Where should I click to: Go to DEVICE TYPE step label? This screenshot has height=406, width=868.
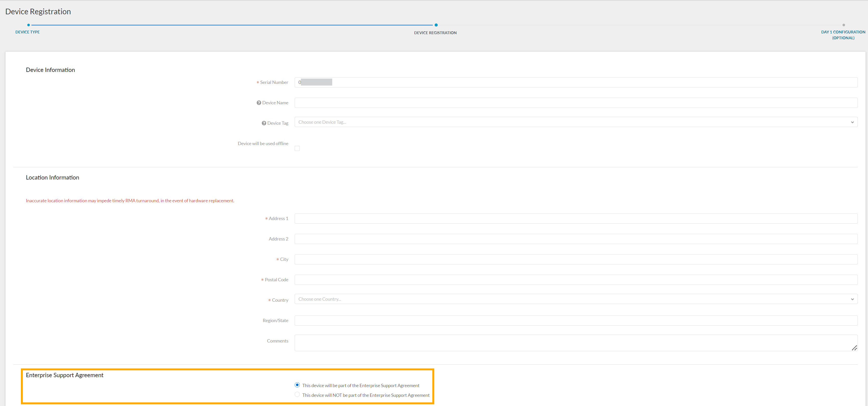click(28, 32)
